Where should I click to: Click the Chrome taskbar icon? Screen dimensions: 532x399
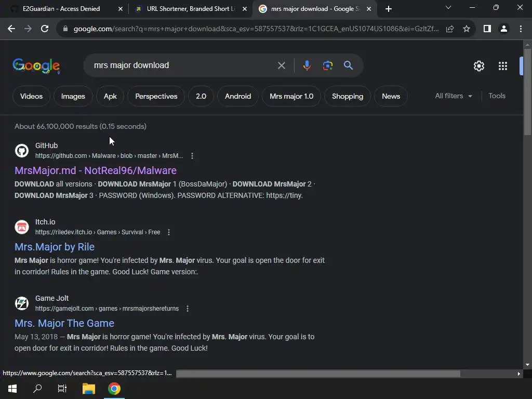[114, 389]
